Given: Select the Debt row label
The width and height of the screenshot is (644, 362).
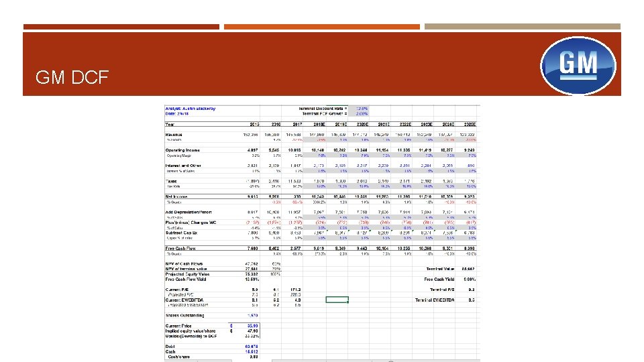Looking at the screenshot, I should [170, 347].
